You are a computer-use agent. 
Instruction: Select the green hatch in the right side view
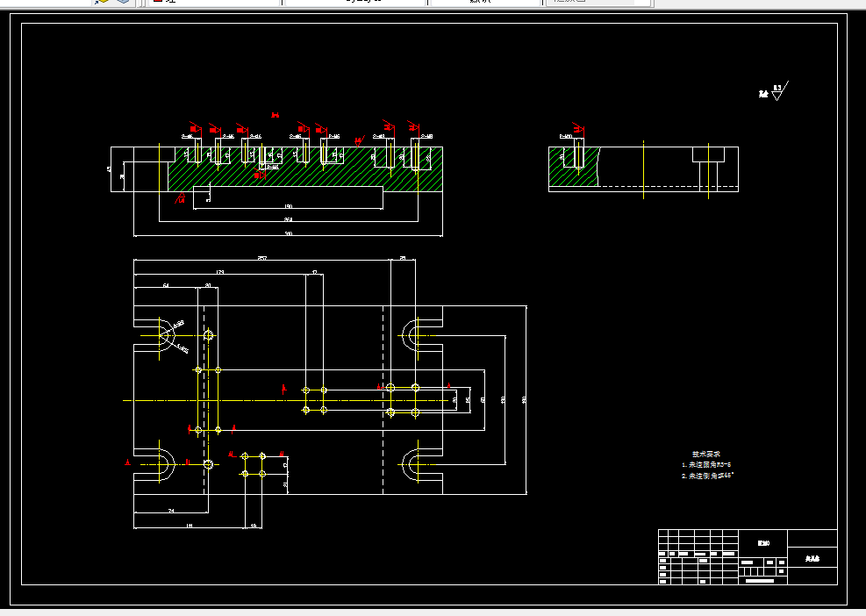[573, 167]
